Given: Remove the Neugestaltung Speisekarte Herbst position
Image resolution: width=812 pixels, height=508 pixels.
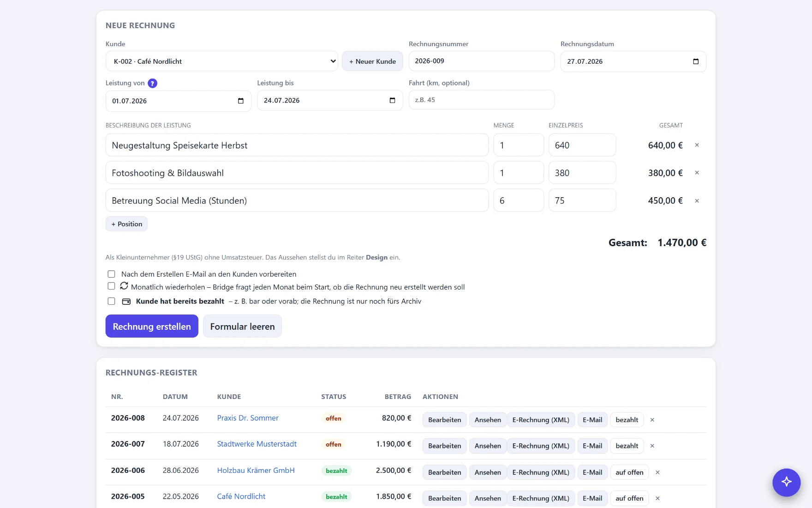Looking at the screenshot, I should coord(697,145).
